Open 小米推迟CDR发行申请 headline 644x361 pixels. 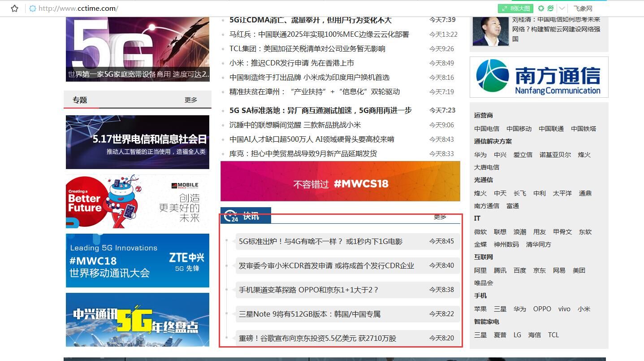pyautogui.click(x=292, y=63)
